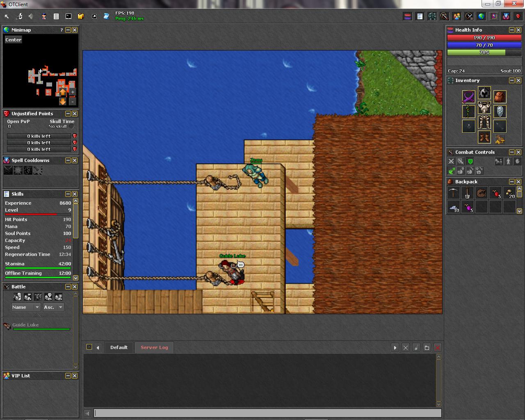Enable balanced fight mode
The image size is (525, 420).
pos(461,162)
